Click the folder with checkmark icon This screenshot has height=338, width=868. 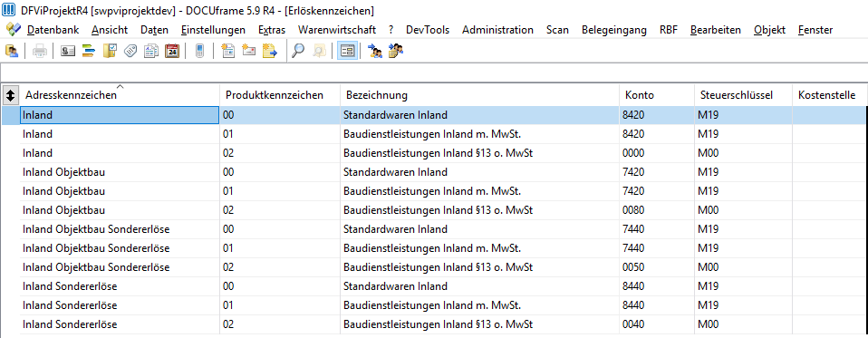point(110,52)
